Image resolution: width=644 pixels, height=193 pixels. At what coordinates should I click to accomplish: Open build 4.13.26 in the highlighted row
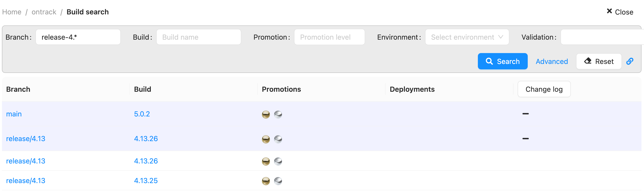(x=146, y=139)
